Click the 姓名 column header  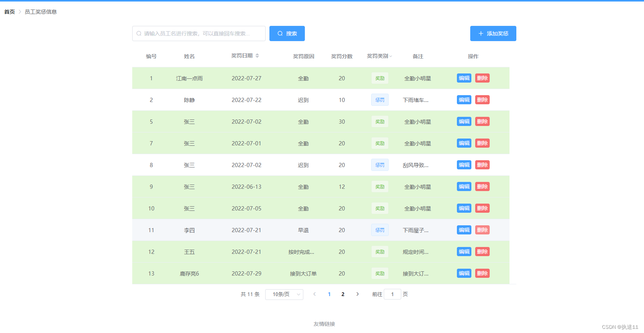[x=189, y=56]
